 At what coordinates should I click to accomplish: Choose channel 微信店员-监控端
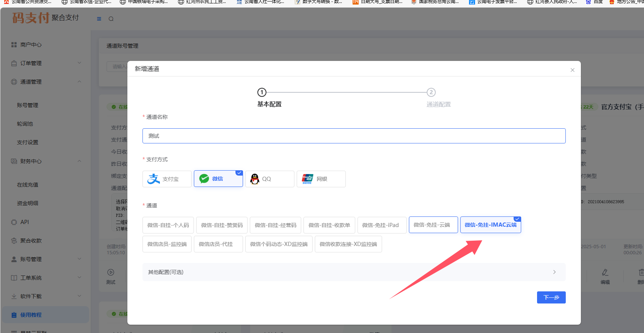167,244
